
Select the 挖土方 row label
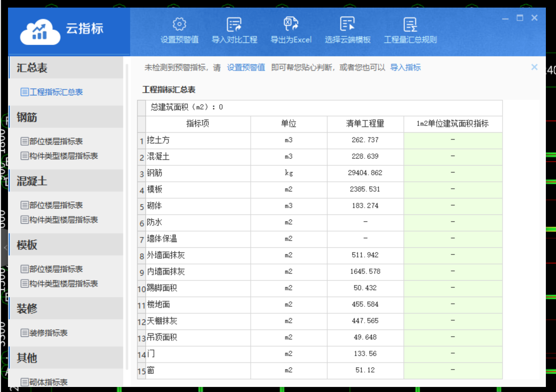(158, 140)
